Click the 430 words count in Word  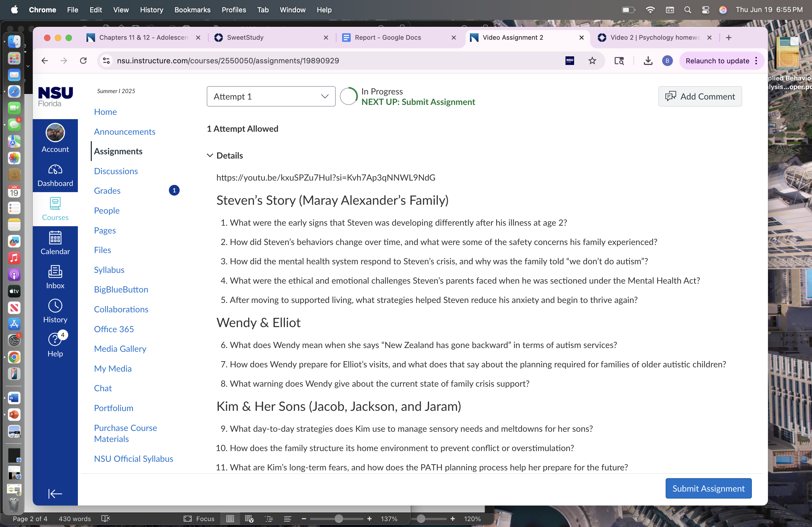click(x=75, y=518)
